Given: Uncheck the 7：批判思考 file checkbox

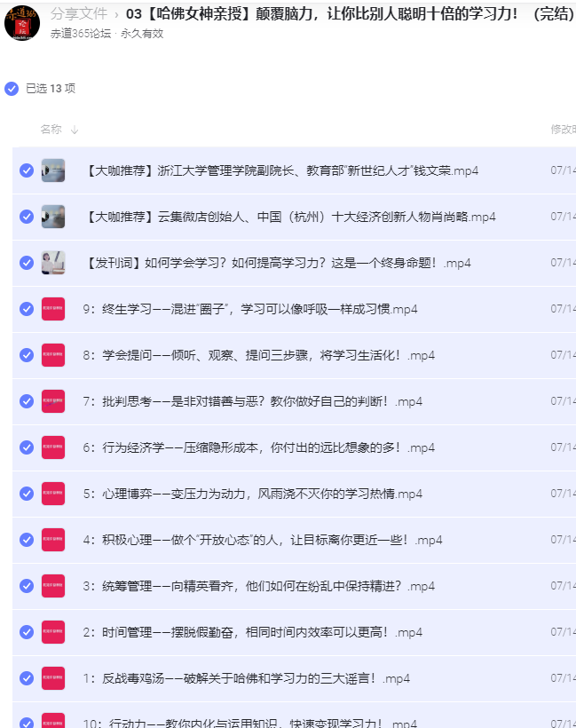Looking at the screenshot, I should [27, 401].
